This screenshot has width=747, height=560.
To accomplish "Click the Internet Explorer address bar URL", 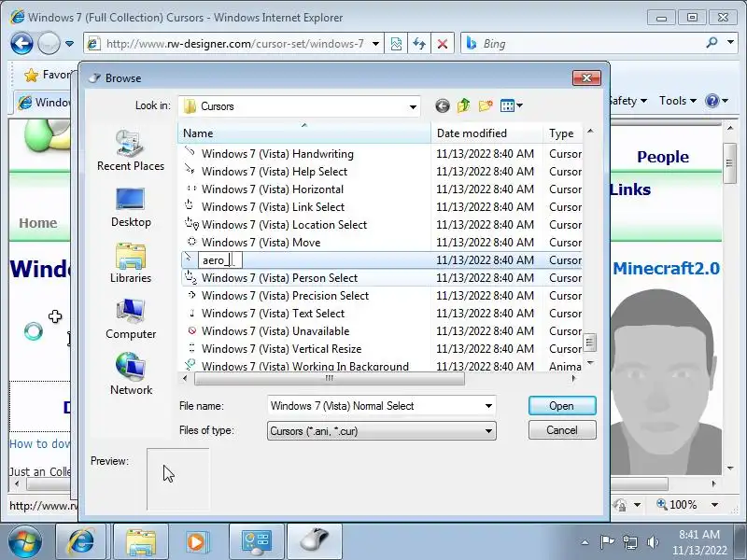I will click(x=235, y=44).
